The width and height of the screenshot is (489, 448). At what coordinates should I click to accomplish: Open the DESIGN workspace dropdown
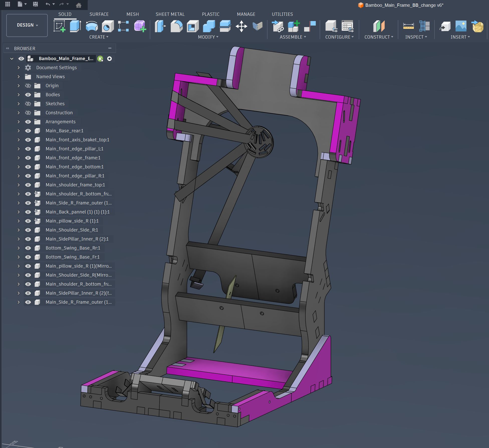[27, 25]
